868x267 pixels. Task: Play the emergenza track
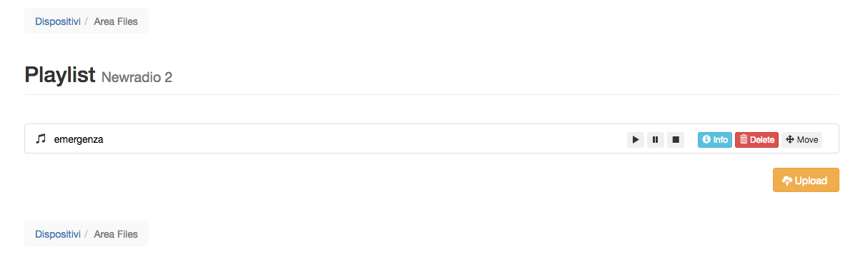click(x=636, y=140)
